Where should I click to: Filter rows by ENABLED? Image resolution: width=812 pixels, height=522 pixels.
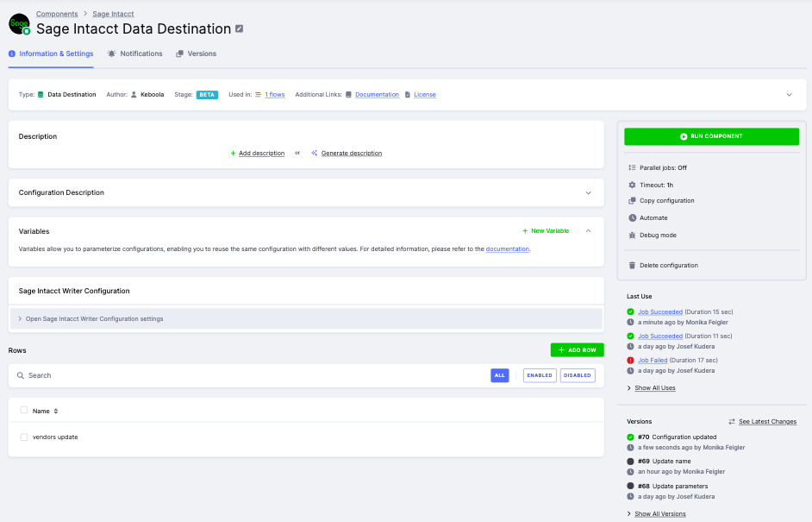540,375
